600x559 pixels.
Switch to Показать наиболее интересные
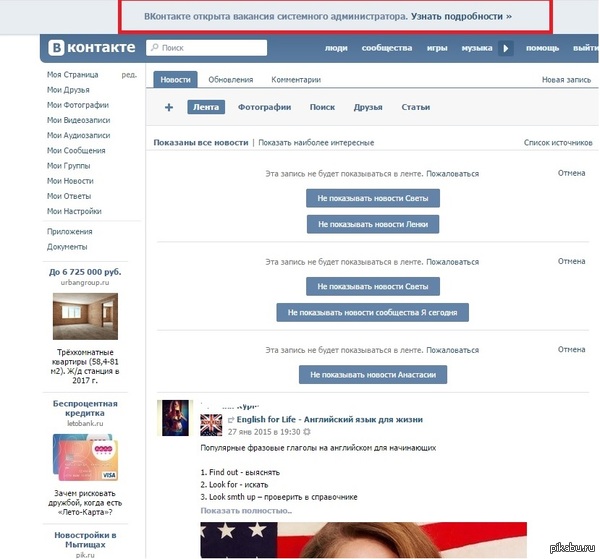pyautogui.click(x=316, y=143)
